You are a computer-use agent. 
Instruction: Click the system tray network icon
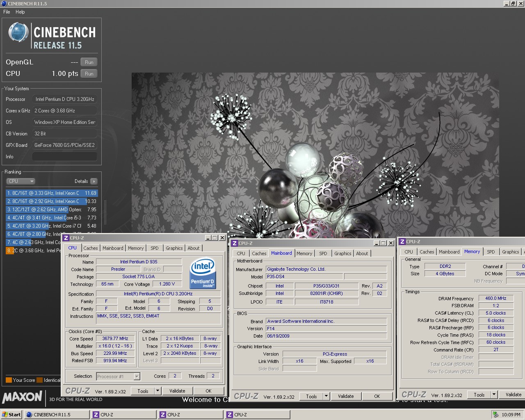click(x=496, y=415)
